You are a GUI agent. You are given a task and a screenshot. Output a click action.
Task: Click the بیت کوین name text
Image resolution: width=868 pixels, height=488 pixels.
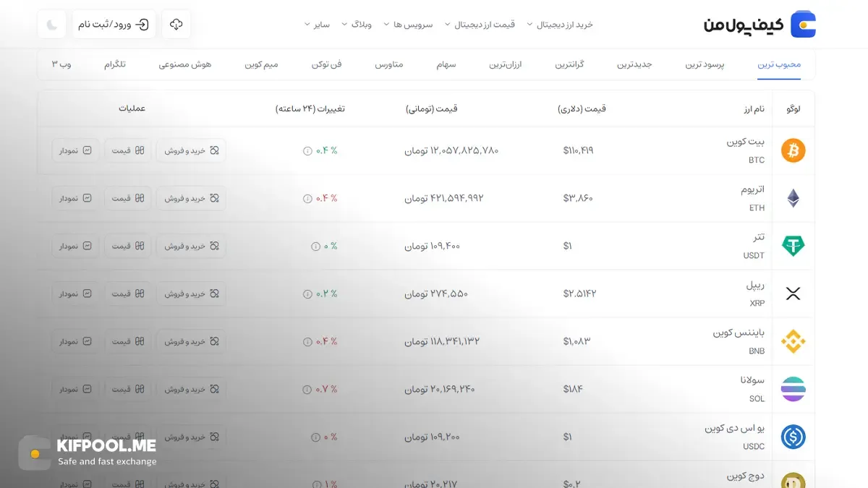point(746,142)
